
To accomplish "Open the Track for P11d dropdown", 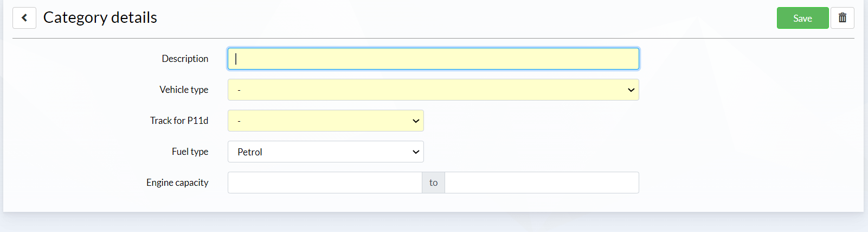I will (x=325, y=121).
